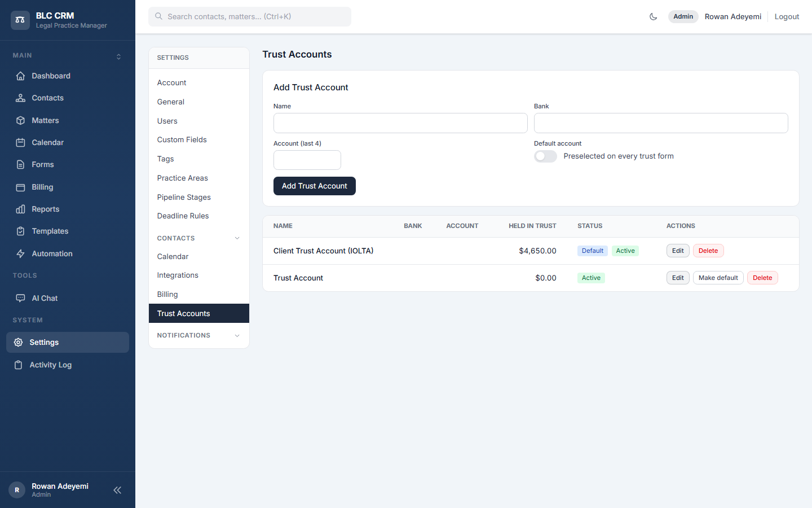
Task: Click the Account (last 4) field
Action: (307, 160)
